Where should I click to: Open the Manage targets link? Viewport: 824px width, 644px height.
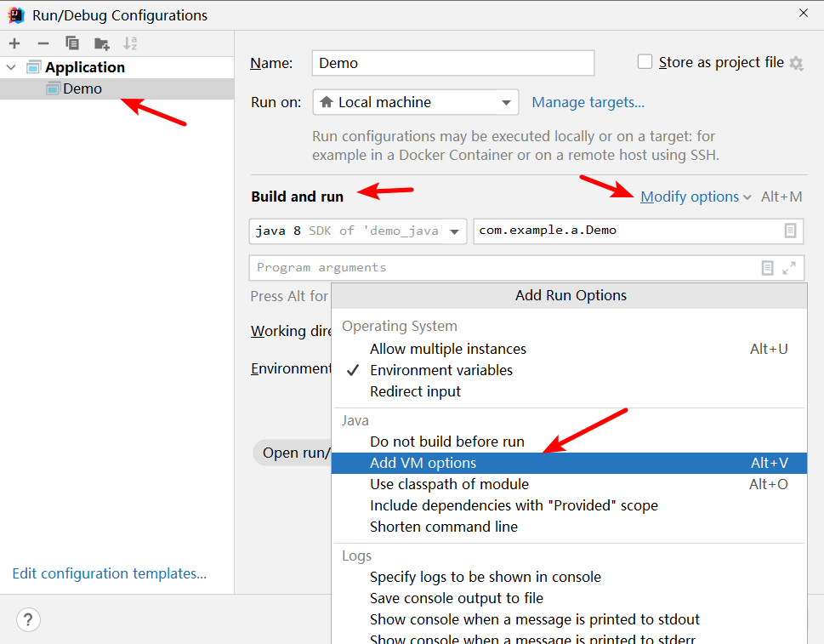coord(588,102)
